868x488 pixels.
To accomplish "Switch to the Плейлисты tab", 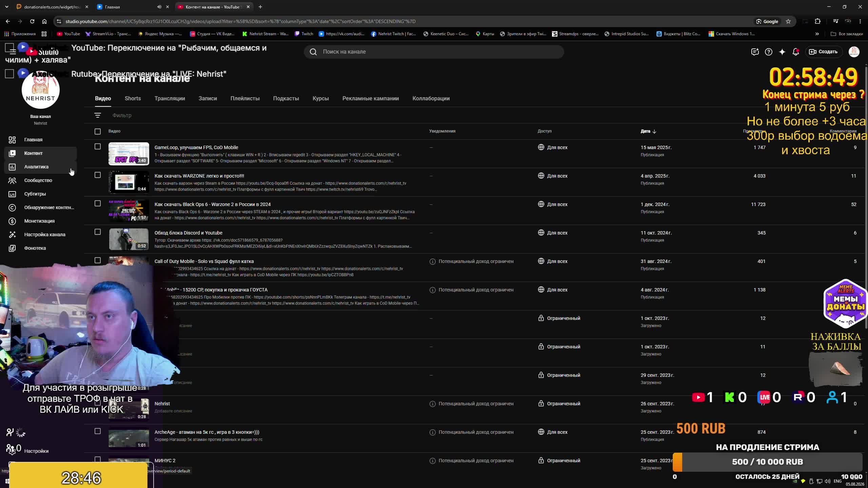I will coord(245,99).
